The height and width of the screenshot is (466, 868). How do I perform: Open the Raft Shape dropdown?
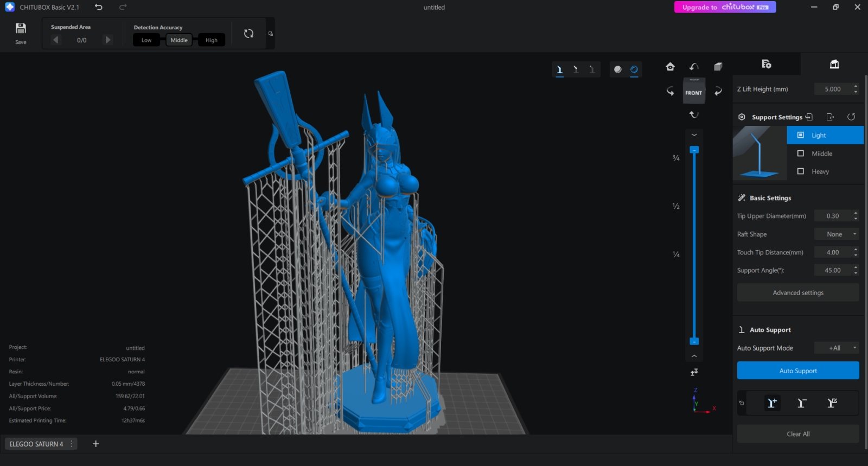pos(837,234)
